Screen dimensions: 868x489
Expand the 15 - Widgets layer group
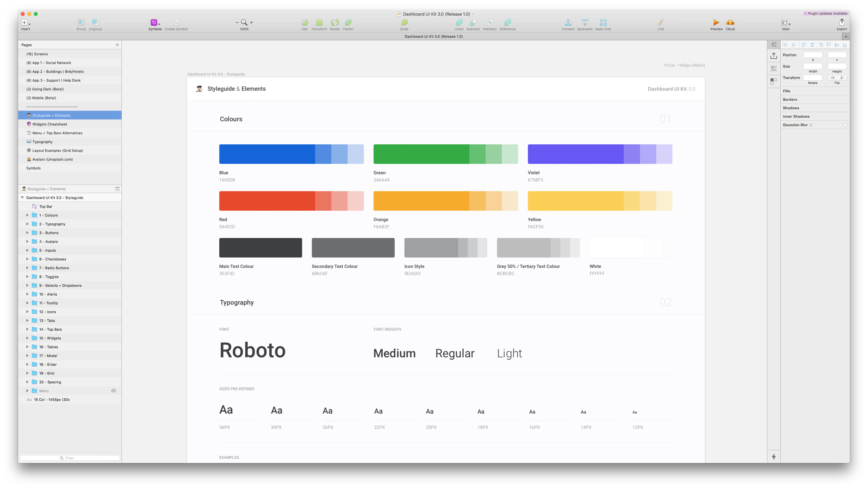pyautogui.click(x=27, y=338)
